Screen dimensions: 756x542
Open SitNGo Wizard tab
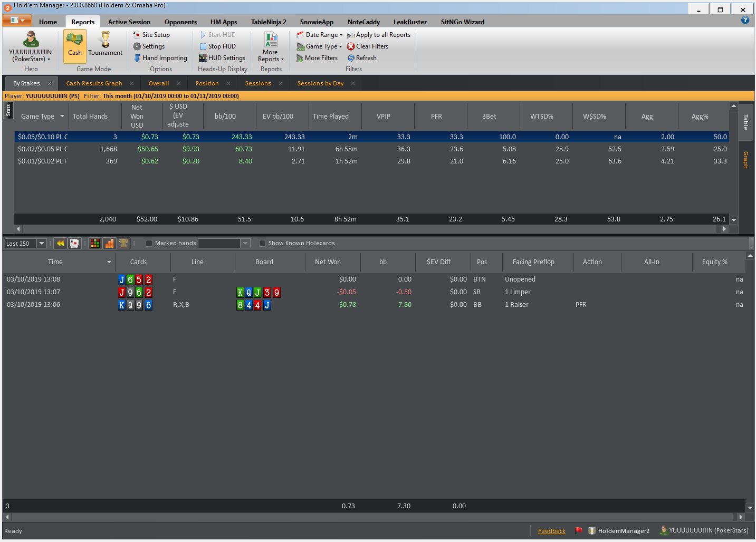pos(462,22)
